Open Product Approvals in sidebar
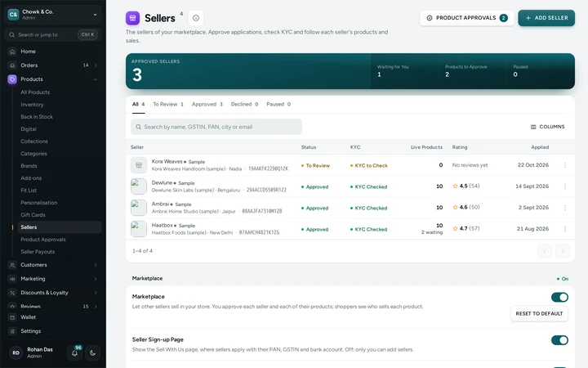This screenshot has width=588, height=368. [43, 240]
